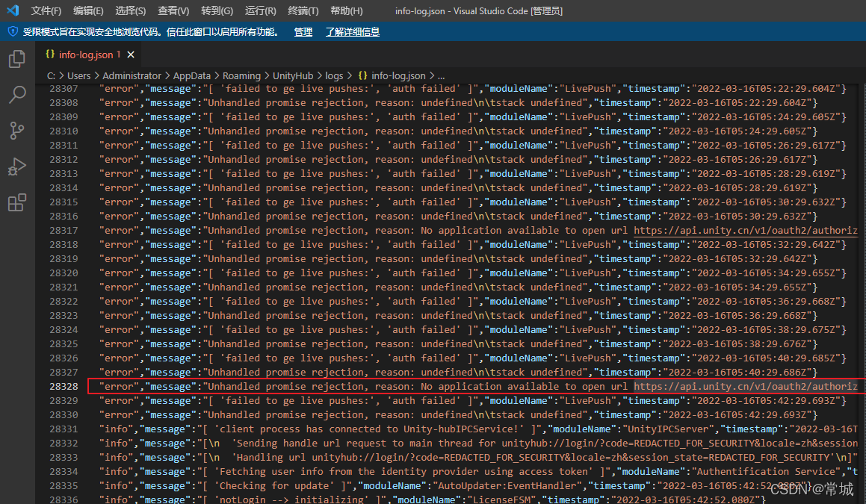Click line number 28336
The height and width of the screenshot is (504, 866).
tap(64, 500)
